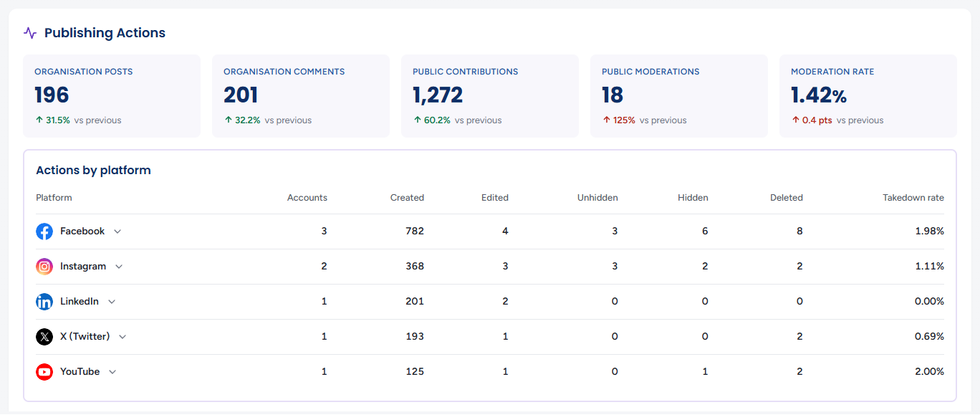The width and height of the screenshot is (980, 420).
Task: Click the Instagram platform name
Action: point(83,267)
